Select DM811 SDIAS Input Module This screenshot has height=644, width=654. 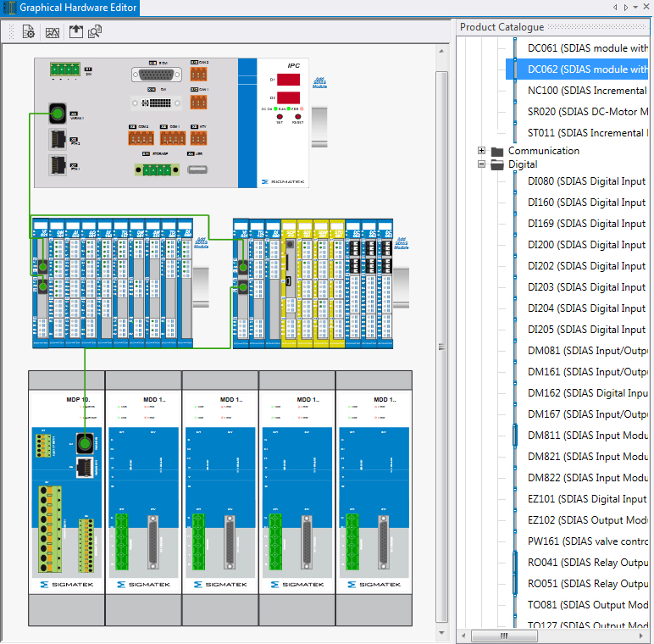pyautogui.click(x=587, y=436)
